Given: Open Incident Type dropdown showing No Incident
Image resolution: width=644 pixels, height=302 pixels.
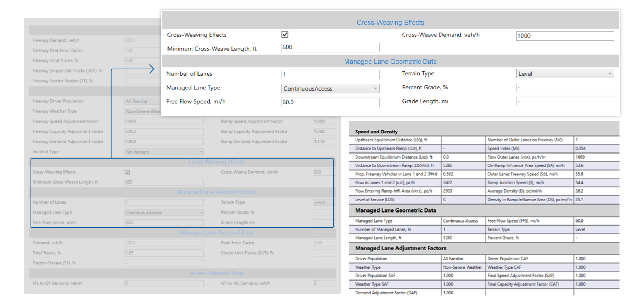Looking at the screenshot, I should pyautogui.click(x=164, y=152).
